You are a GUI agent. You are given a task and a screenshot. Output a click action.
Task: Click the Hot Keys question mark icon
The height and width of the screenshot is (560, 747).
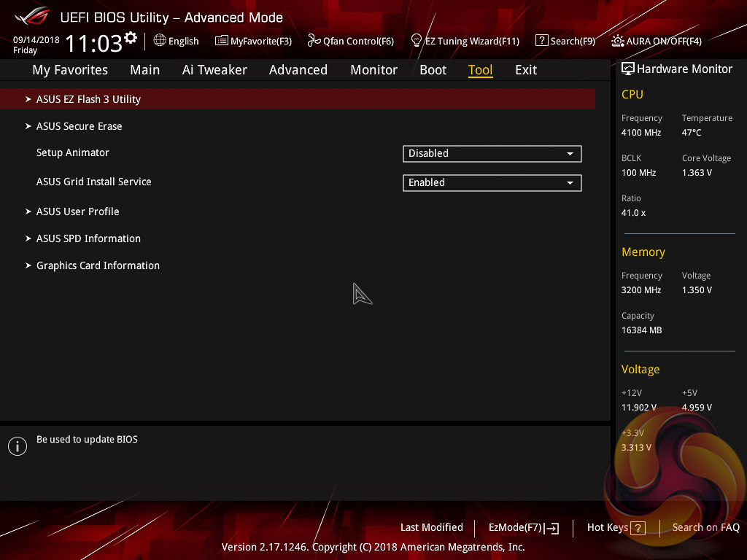tap(638, 528)
